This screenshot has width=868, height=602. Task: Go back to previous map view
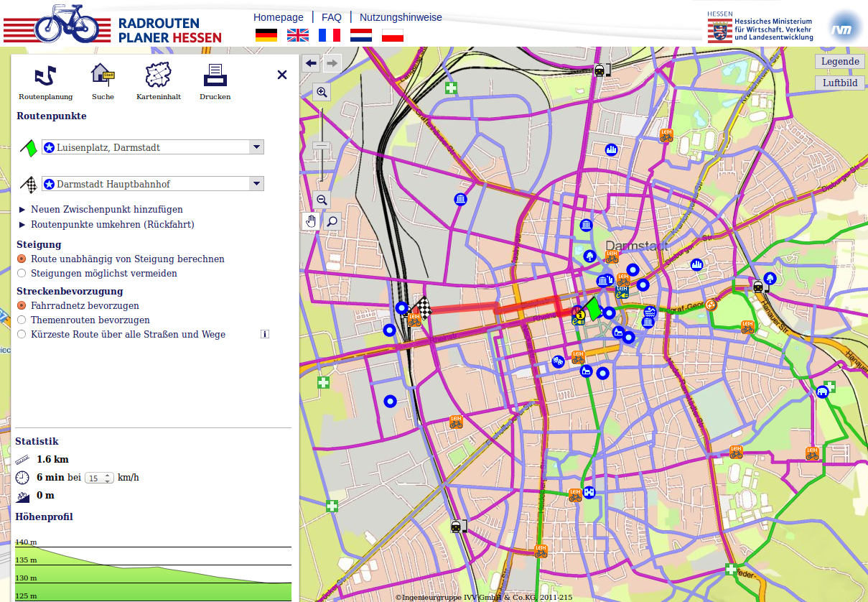pyautogui.click(x=311, y=63)
